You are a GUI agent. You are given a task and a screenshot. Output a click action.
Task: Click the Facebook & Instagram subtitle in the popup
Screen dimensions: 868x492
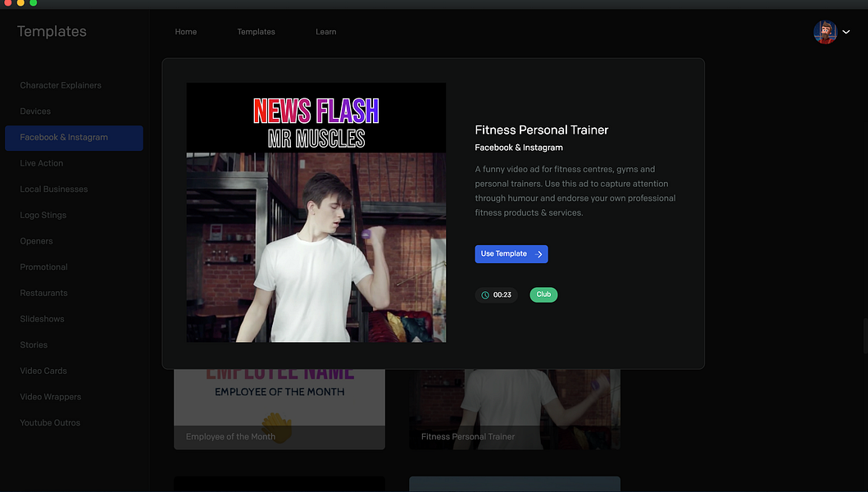coord(519,148)
